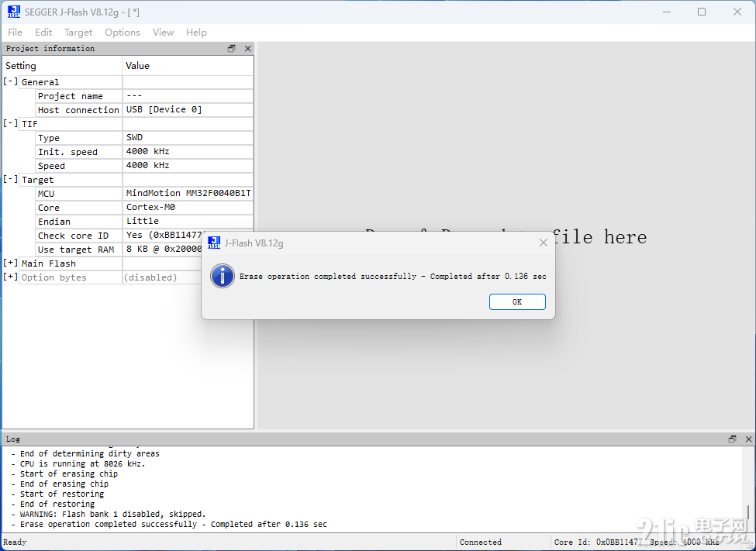
Task: Close the Log panel
Action: click(x=748, y=439)
